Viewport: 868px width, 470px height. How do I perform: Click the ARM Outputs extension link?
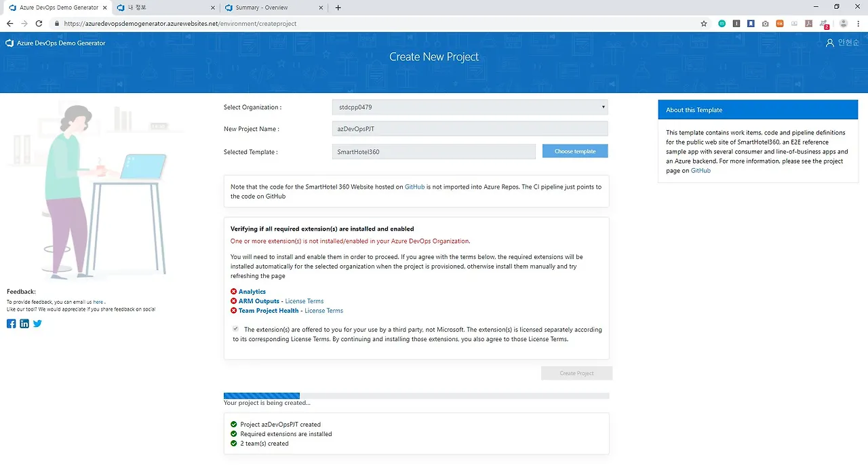(259, 301)
